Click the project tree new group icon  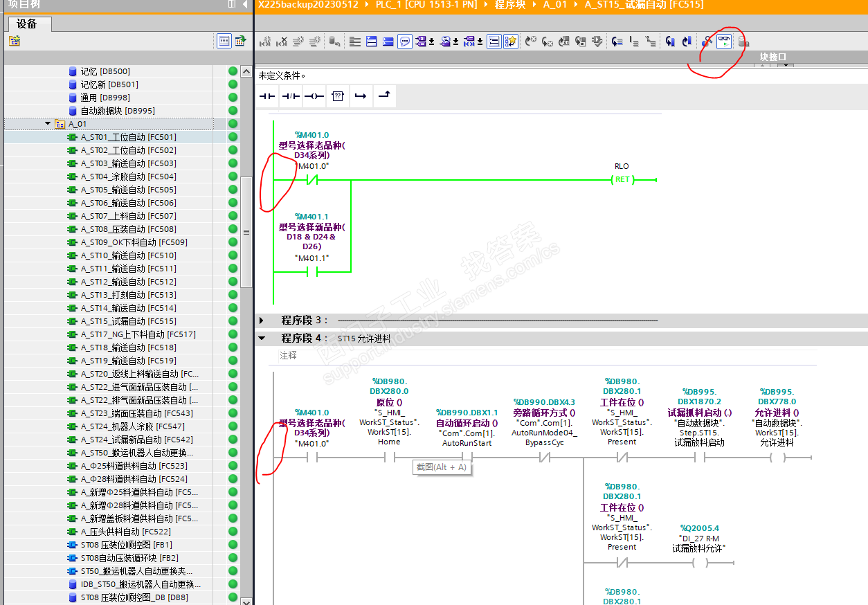coord(15,41)
